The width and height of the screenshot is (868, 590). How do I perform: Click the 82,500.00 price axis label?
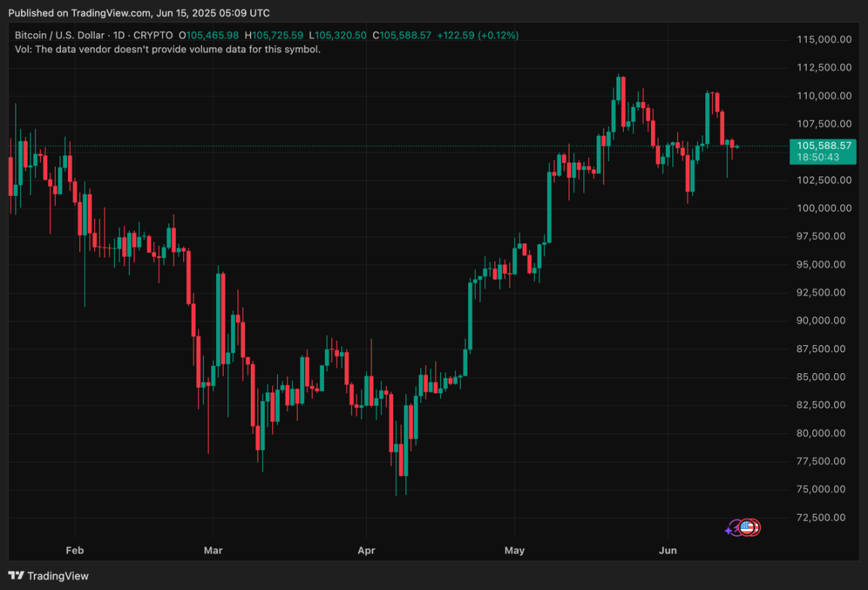point(821,405)
